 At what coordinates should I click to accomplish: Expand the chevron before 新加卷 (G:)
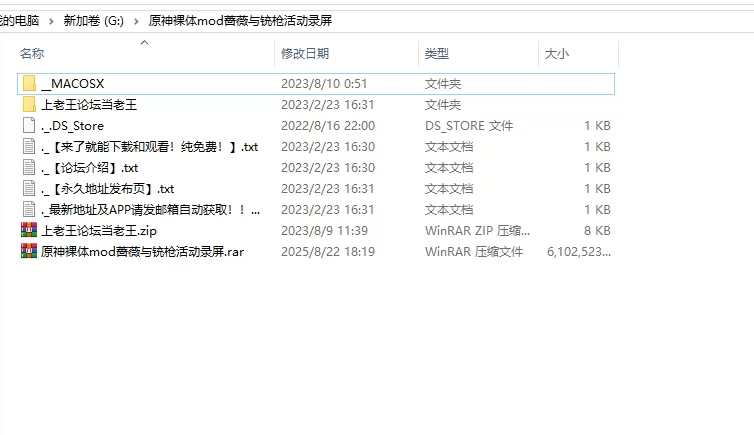(x=51, y=21)
